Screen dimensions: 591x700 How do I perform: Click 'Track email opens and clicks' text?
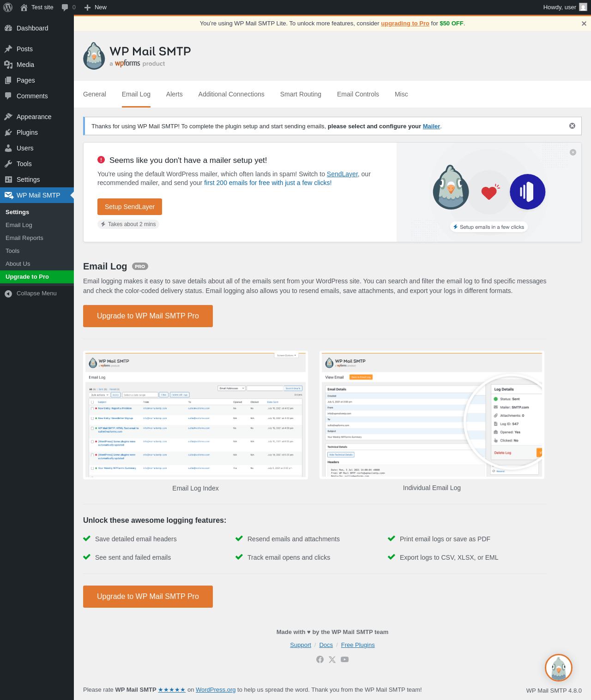(x=289, y=557)
